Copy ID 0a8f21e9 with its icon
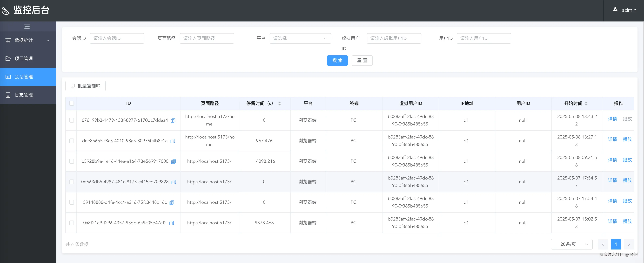This screenshot has height=263, width=644. [x=171, y=223]
